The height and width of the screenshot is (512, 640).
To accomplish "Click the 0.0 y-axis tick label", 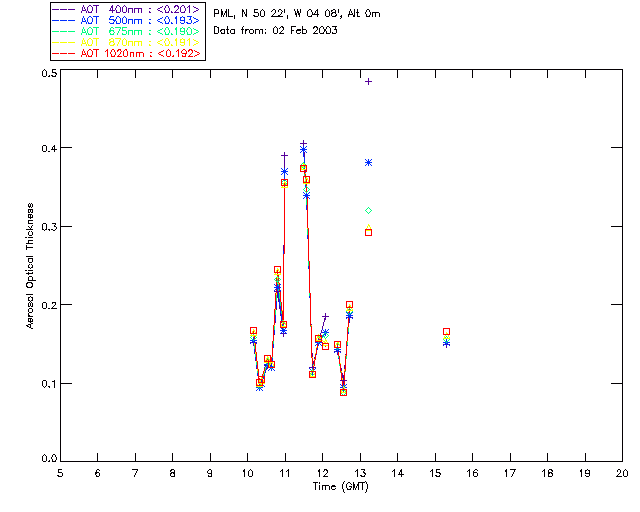I will coord(49,459).
